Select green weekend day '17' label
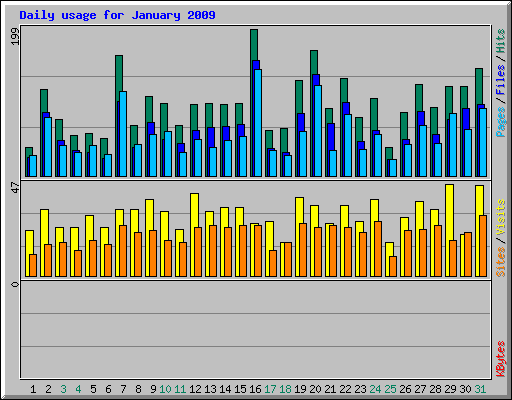 pyautogui.click(x=270, y=389)
